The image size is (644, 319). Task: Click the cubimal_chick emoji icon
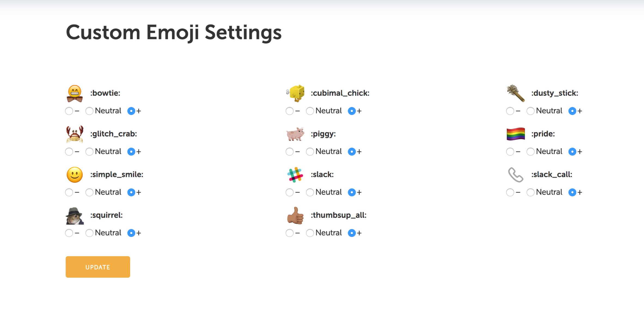[x=295, y=93]
